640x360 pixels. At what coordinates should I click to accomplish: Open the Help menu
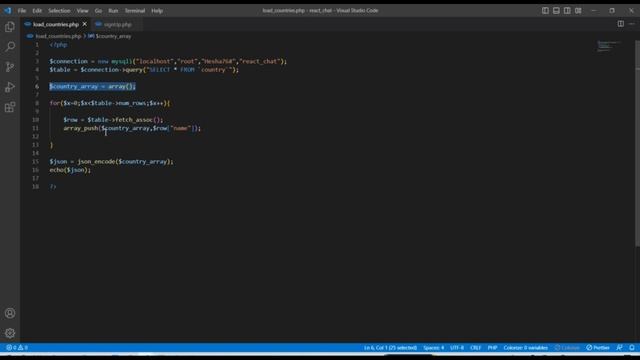[157, 11]
